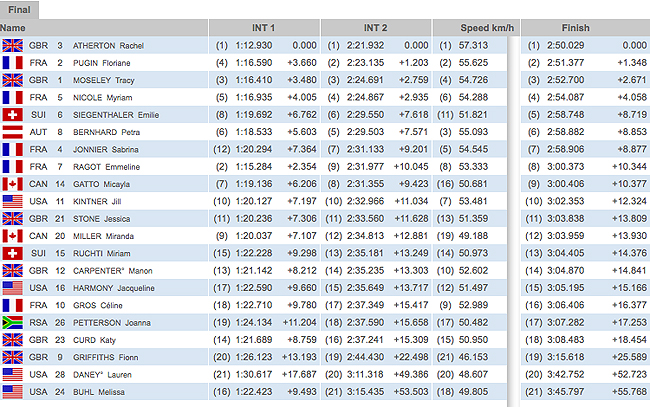Viewport: 650px width, 407px height.
Task: Click the Finish column header
Action: 575,27
